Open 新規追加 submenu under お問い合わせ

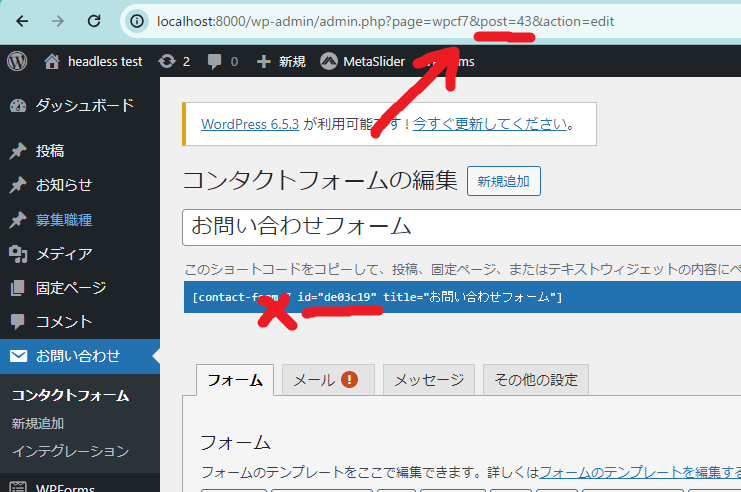pyautogui.click(x=37, y=423)
